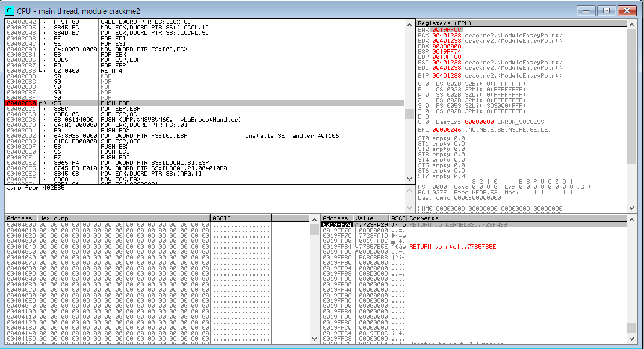Click the stack pane Value column header
Image resolution: width=644 pixels, height=349 pixels.
[x=371, y=218]
